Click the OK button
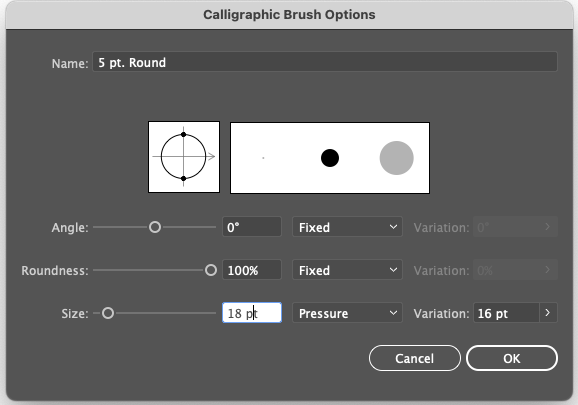 coord(512,358)
